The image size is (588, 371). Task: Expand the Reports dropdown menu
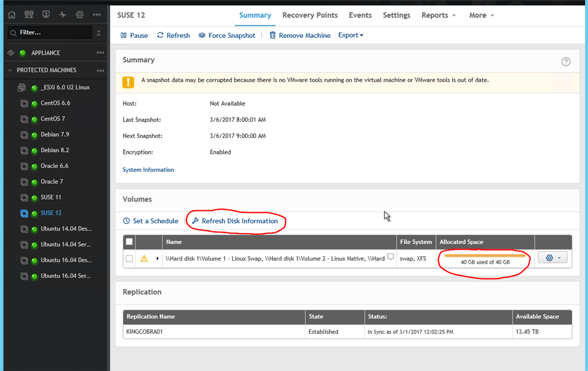coord(438,15)
